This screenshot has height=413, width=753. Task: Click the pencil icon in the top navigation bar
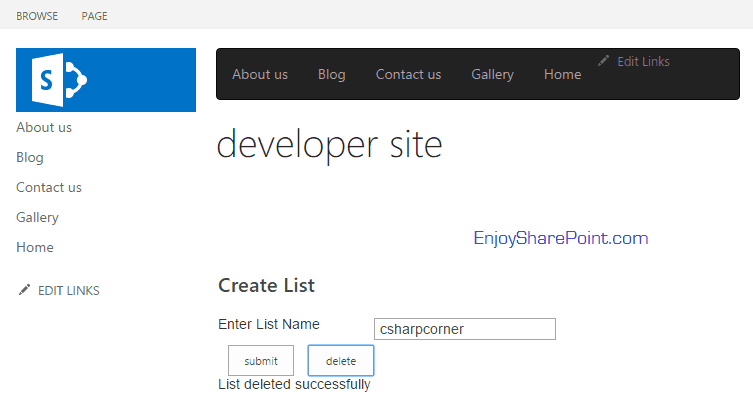pyautogui.click(x=603, y=61)
